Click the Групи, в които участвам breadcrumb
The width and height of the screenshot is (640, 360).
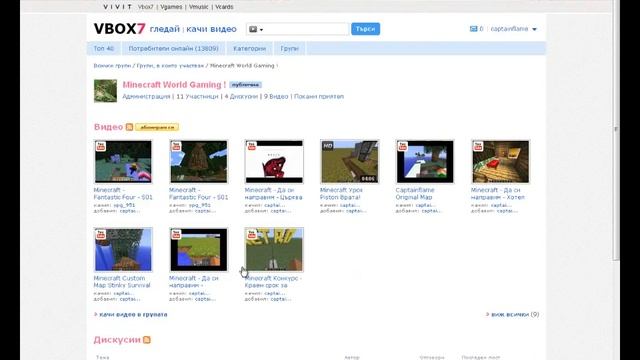170,65
